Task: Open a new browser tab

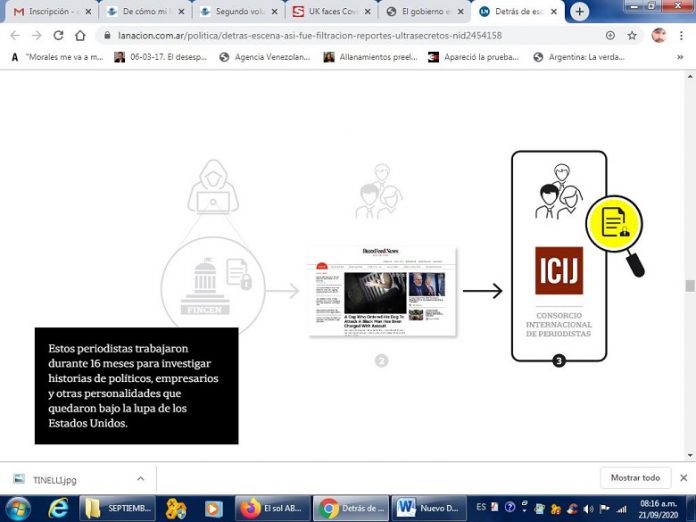Action: coord(579,12)
